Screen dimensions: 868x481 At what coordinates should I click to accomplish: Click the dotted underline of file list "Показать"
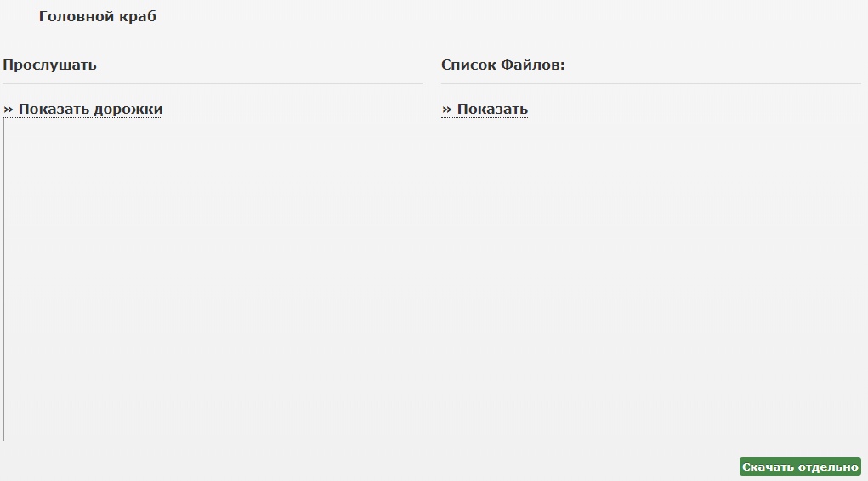click(485, 117)
